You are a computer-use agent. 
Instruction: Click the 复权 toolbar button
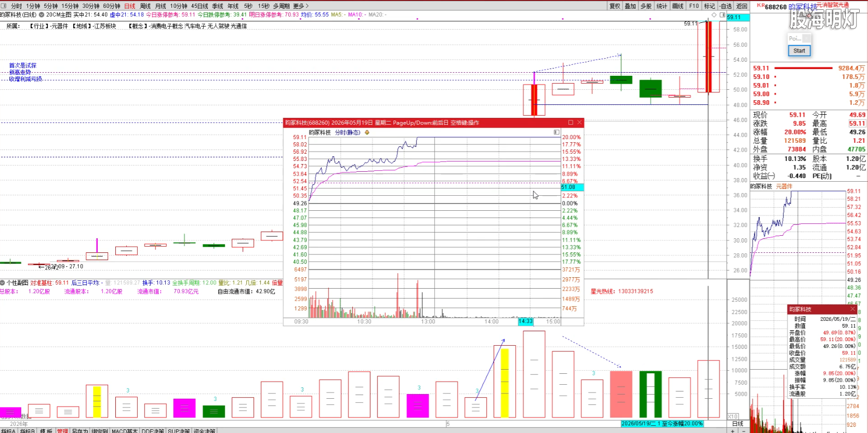tap(615, 6)
